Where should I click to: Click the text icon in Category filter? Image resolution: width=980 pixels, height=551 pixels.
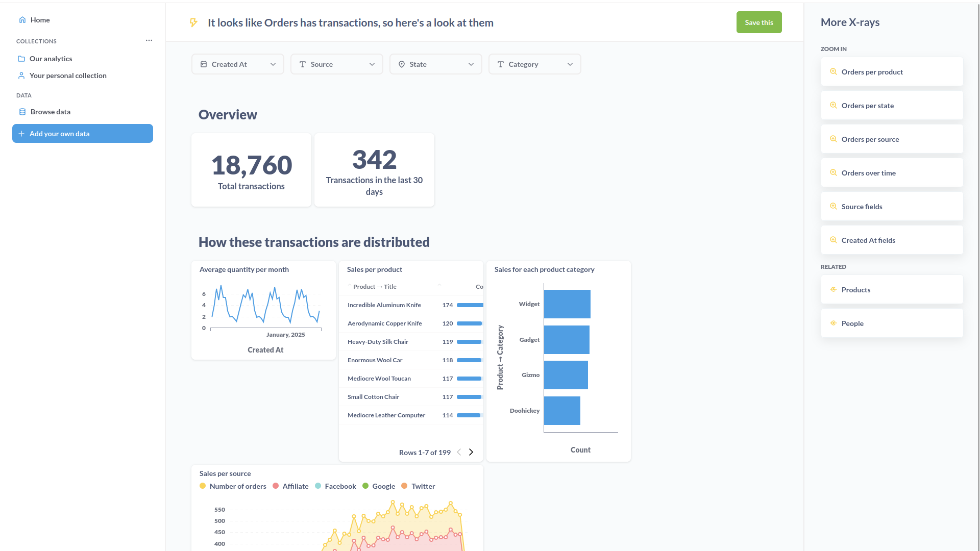coord(501,64)
